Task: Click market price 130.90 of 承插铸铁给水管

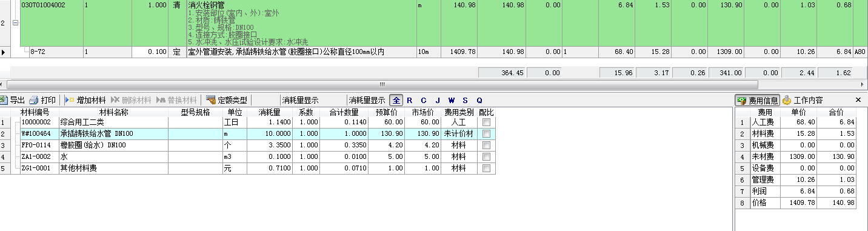Action: pos(423,134)
